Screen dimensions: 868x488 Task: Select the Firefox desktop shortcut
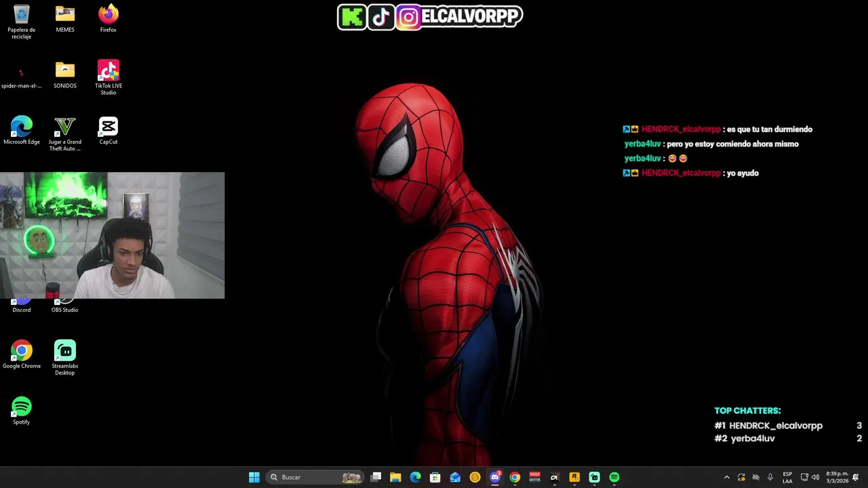click(108, 19)
